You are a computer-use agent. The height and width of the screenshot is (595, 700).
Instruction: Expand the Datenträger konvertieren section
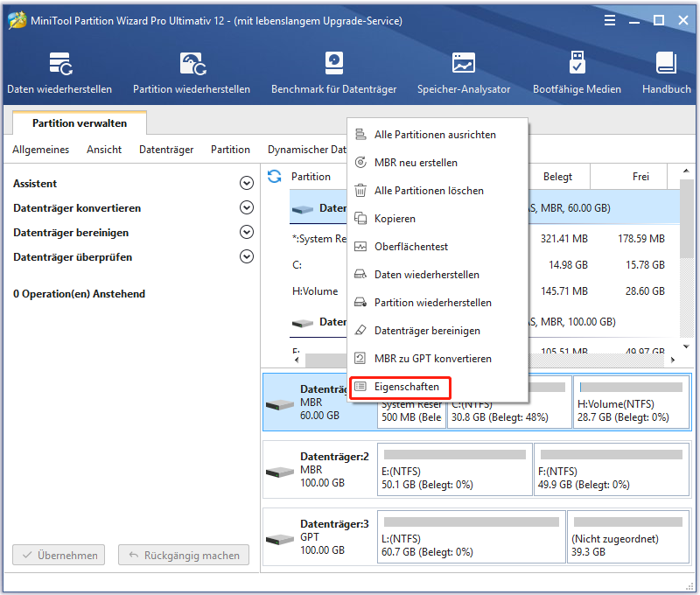coord(247,207)
